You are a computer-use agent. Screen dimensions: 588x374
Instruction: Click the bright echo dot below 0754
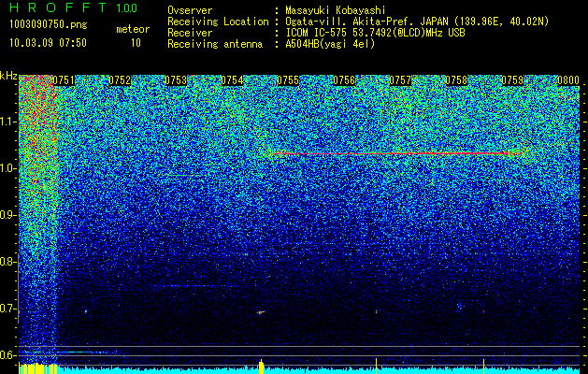(x=261, y=312)
